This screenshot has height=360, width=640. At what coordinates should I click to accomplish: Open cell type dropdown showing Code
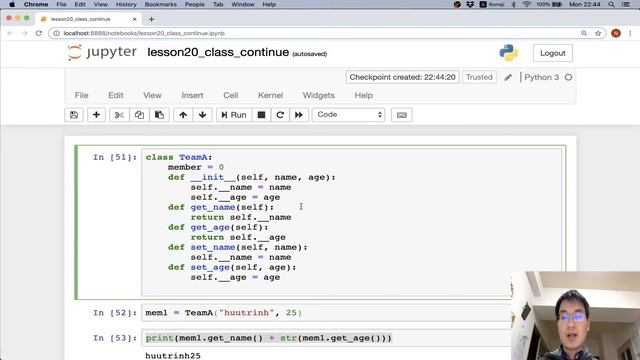pyautogui.click(x=349, y=115)
